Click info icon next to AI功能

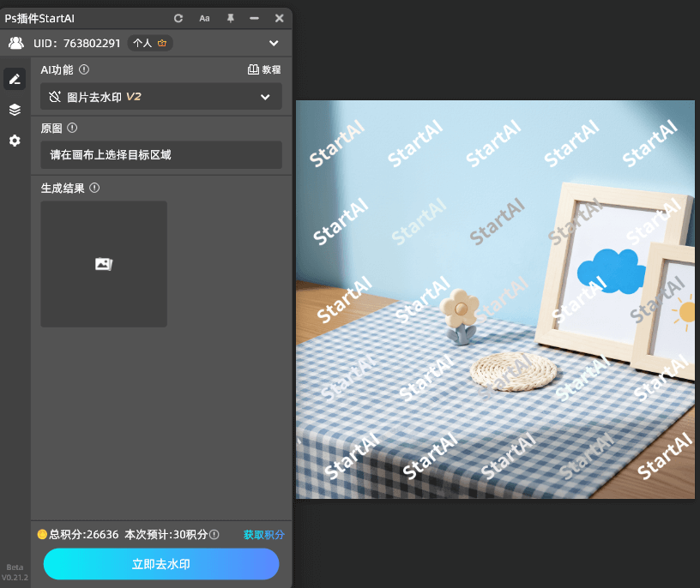click(x=84, y=70)
